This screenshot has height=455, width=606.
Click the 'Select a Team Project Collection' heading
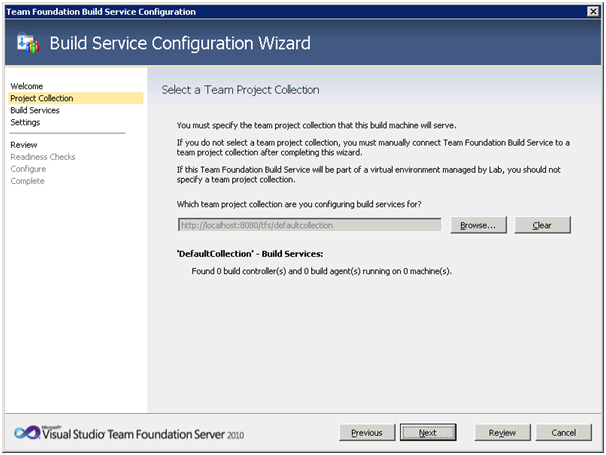click(240, 90)
